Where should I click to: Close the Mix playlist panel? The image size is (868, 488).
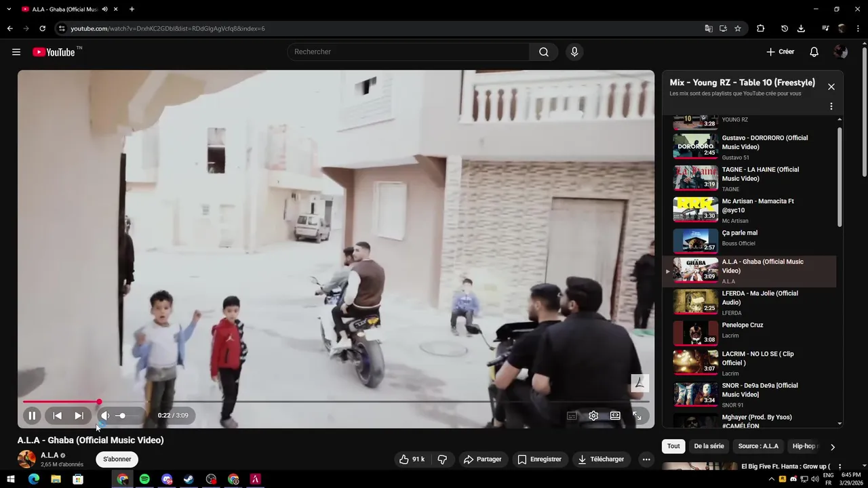click(831, 87)
